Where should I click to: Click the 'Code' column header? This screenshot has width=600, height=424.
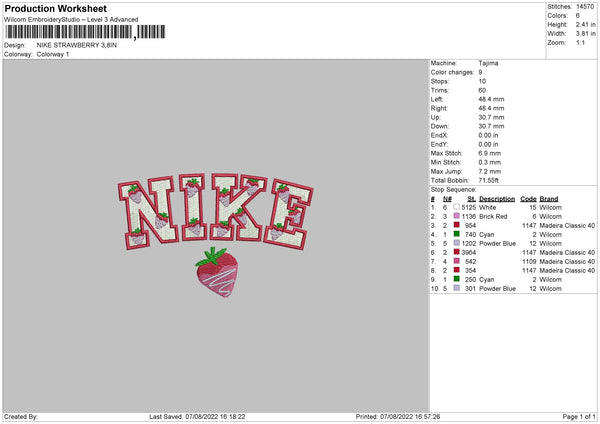528,199
